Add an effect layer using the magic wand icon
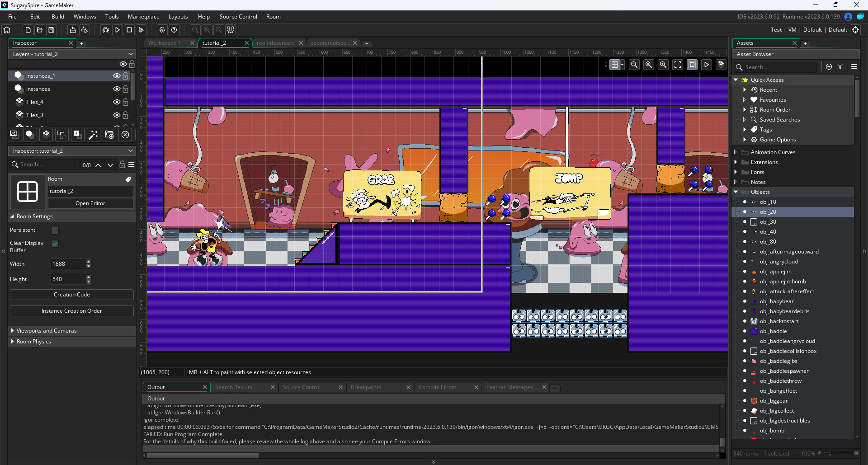 click(94, 134)
